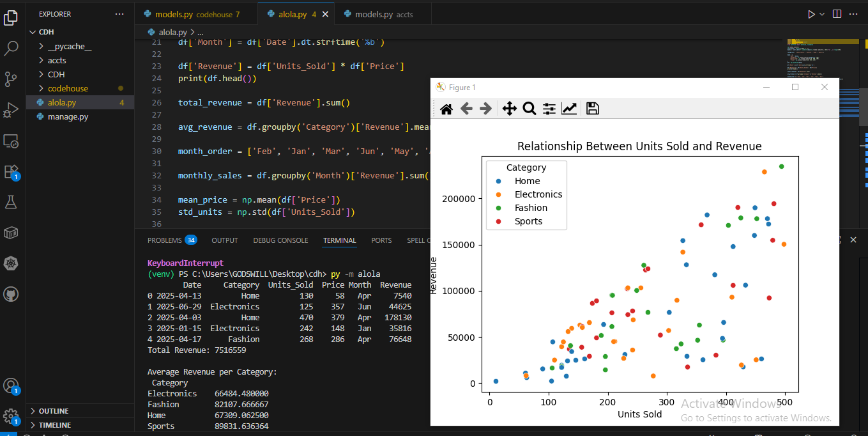Screen dimensions: 868x436
Task: Save the figure using disk icon
Action: pyautogui.click(x=592, y=109)
